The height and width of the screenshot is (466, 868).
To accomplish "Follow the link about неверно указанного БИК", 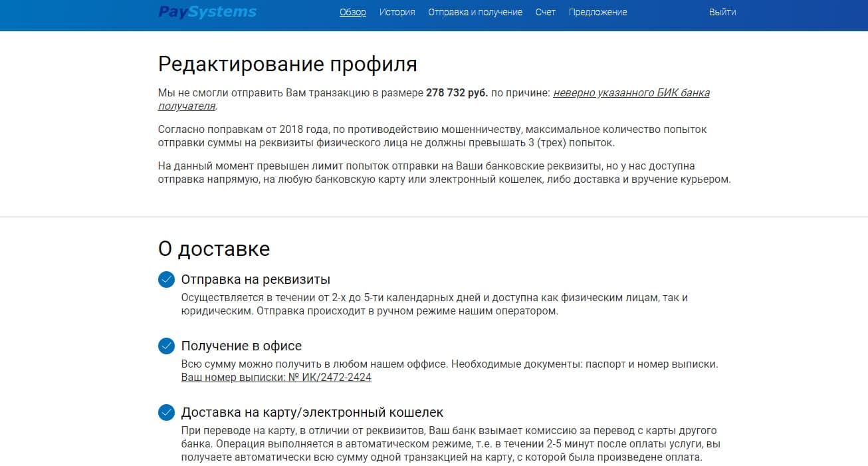I will [x=631, y=92].
